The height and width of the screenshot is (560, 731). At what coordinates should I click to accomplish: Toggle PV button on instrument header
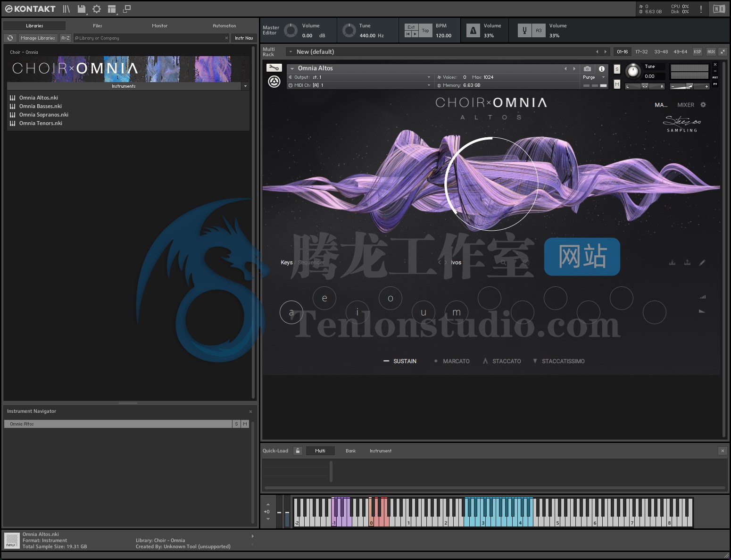pyautogui.click(x=715, y=84)
